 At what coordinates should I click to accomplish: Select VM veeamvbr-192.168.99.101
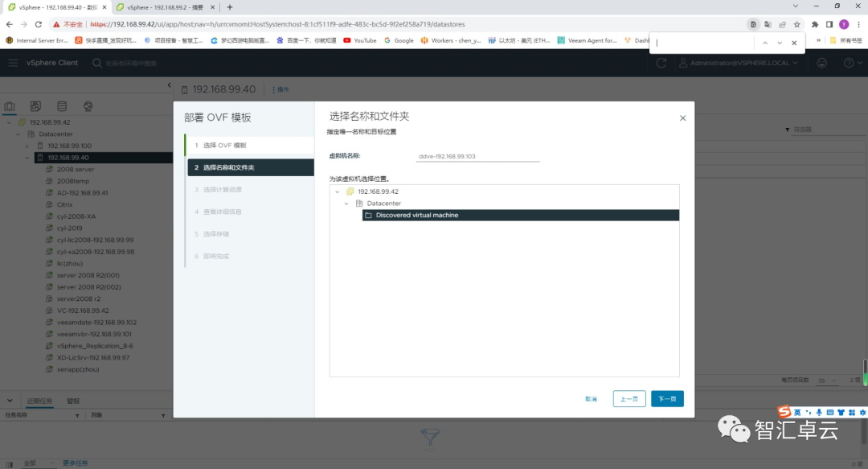tap(94, 335)
